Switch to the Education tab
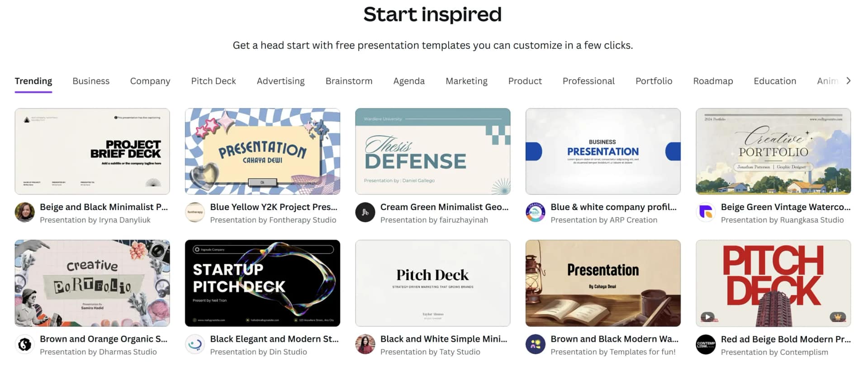Image resolution: width=868 pixels, height=367 pixels. (775, 81)
